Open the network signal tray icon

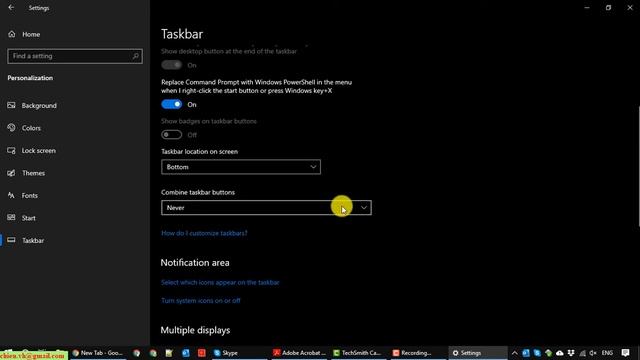pyautogui.click(x=582, y=353)
